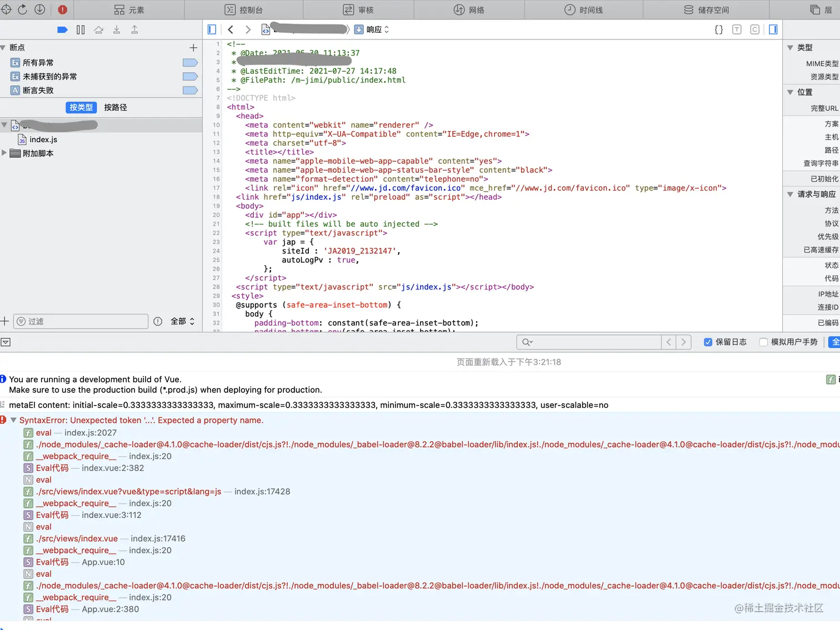840x630 pixels.
Task: Select the index.js script file
Action: tap(43, 139)
